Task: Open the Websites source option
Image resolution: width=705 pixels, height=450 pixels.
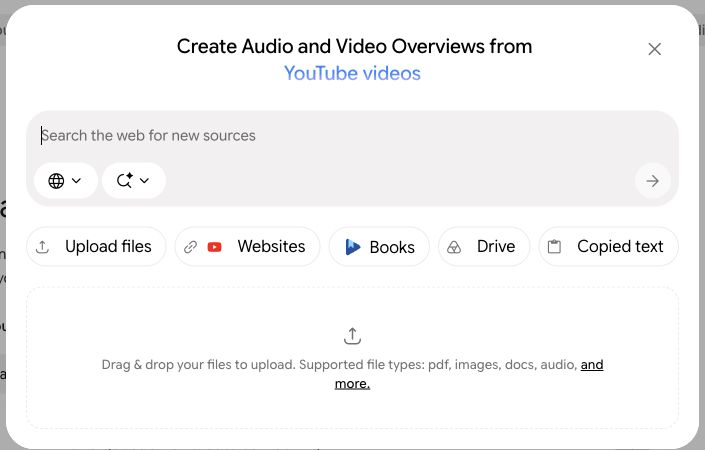Action: pyautogui.click(x=247, y=246)
